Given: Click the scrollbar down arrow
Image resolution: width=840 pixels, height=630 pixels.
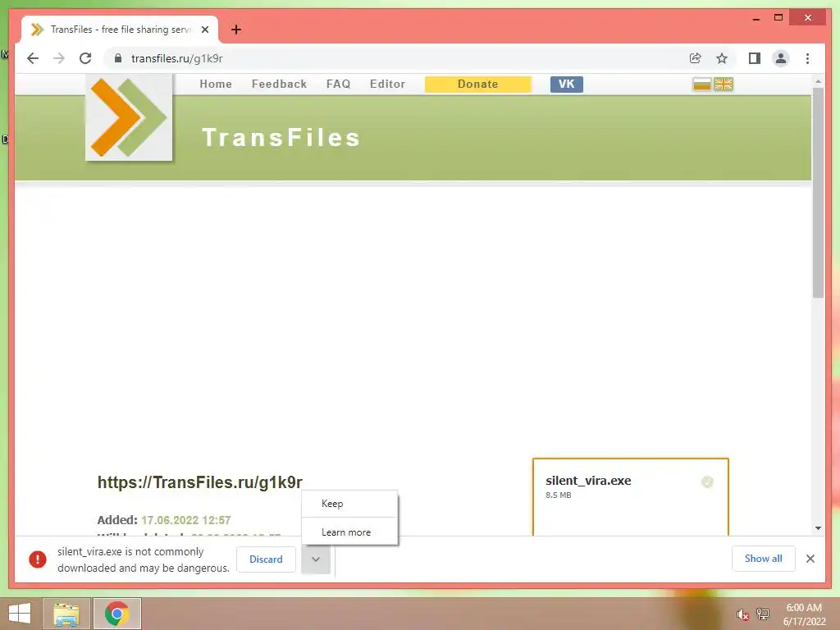Looking at the screenshot, I should click(x=818, y=528).
